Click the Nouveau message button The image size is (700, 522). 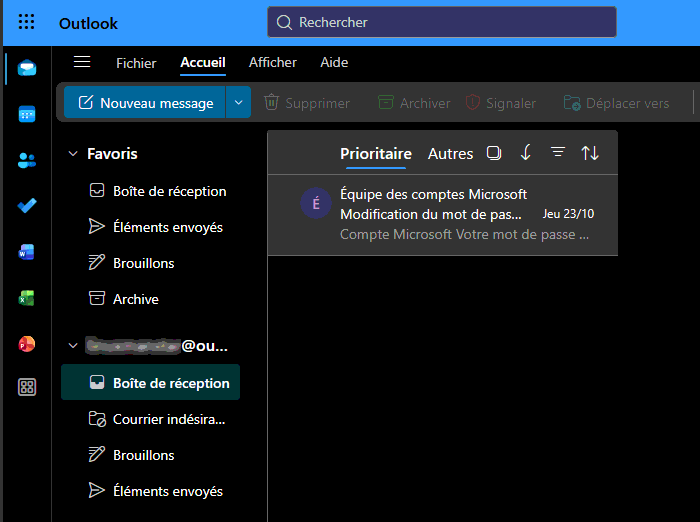144,103
